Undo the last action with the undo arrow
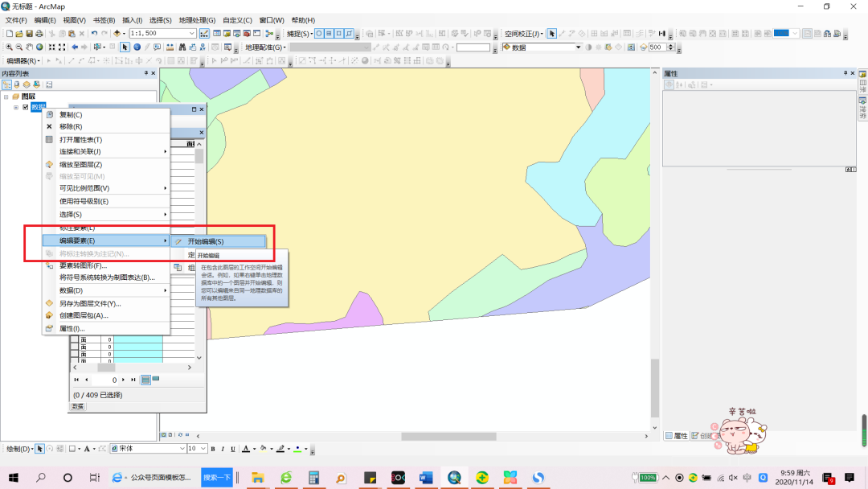The height and width of the screenshot is (489, 868). pyautogui.click(x=94, y=34)
